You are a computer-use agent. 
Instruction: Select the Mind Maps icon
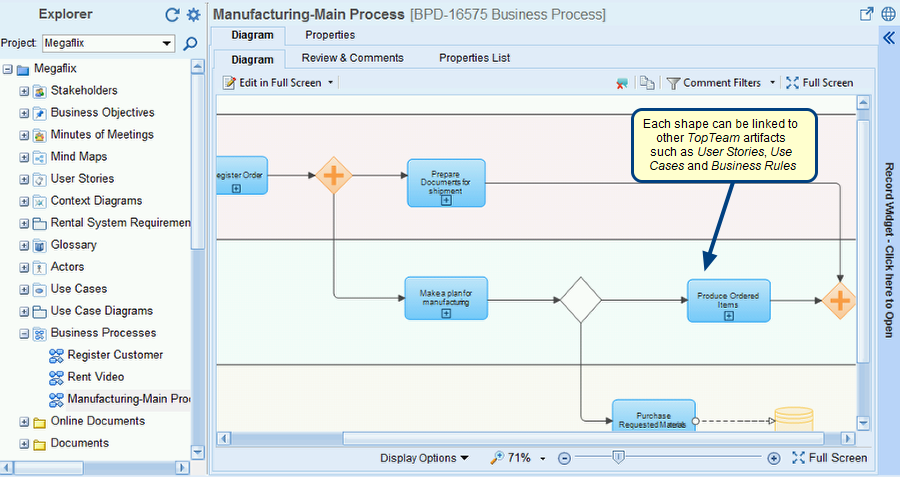coord(40,157)
